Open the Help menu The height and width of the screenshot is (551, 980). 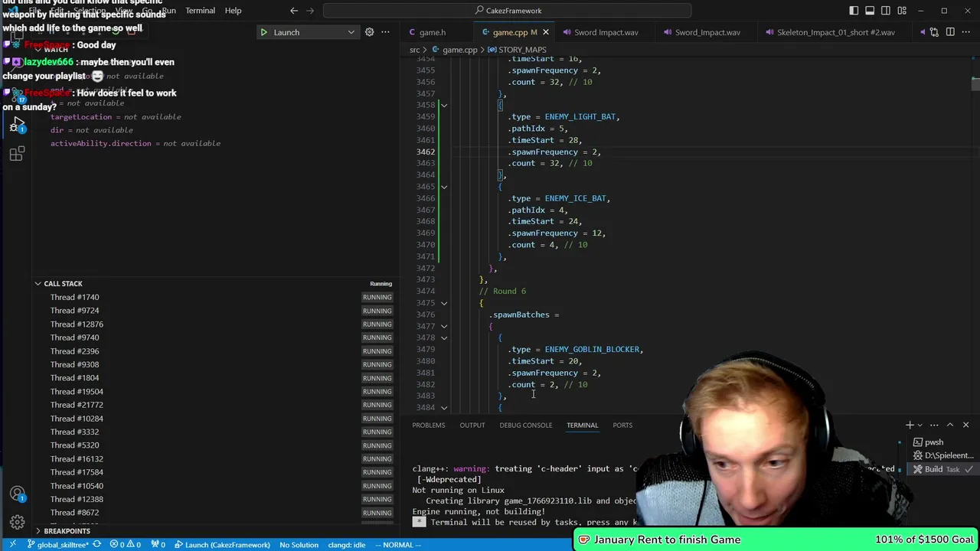coord(233,11)
